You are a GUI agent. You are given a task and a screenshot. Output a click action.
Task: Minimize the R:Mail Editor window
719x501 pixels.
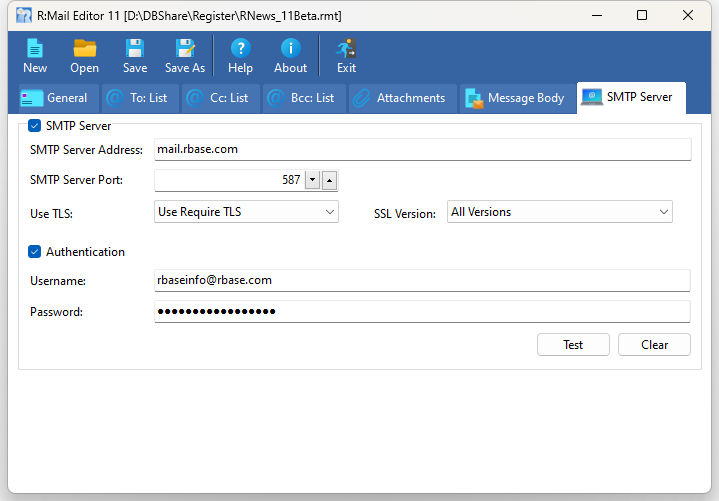(597, 16)
